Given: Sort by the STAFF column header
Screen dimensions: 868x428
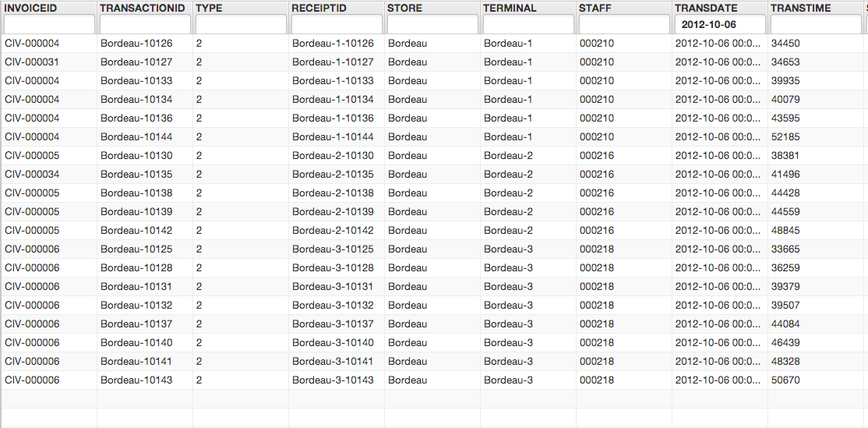Looking at the screenshot, I should tap(595, 8).
